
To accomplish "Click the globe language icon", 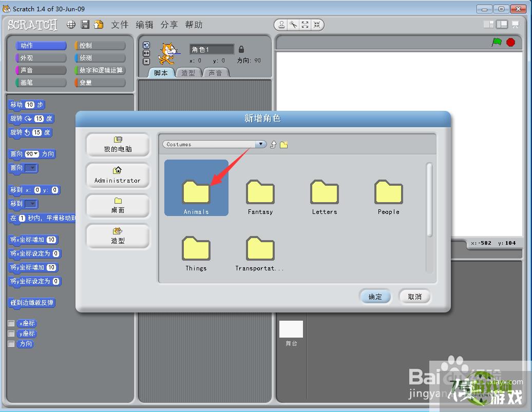I will tap(71, 25).
